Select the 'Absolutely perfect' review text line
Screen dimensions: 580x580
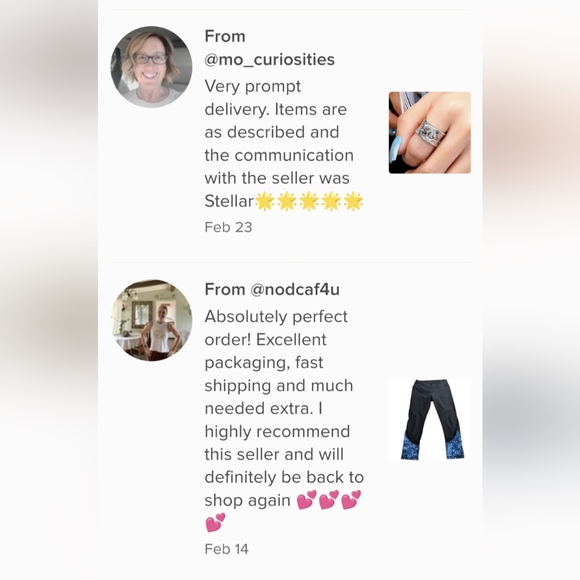tap(276, 317)
